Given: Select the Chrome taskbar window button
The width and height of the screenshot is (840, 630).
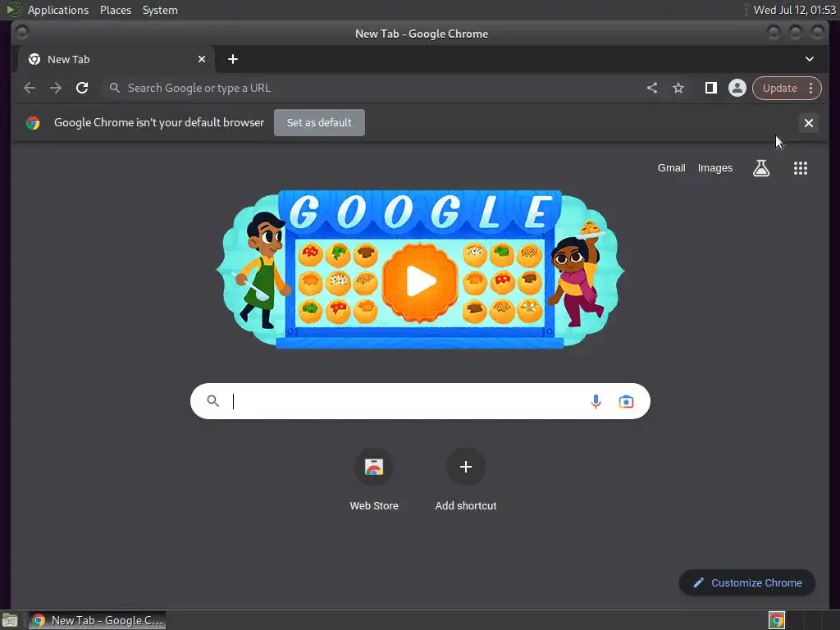Looking at the screenshot, I should 97,620.
